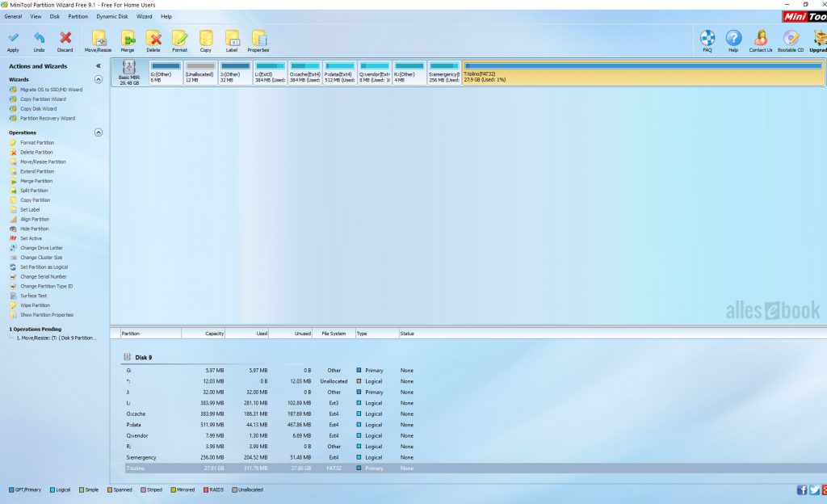Open the Facebook icon at bottom right
Screen dimensions: 827x504
tap(802, 489)
